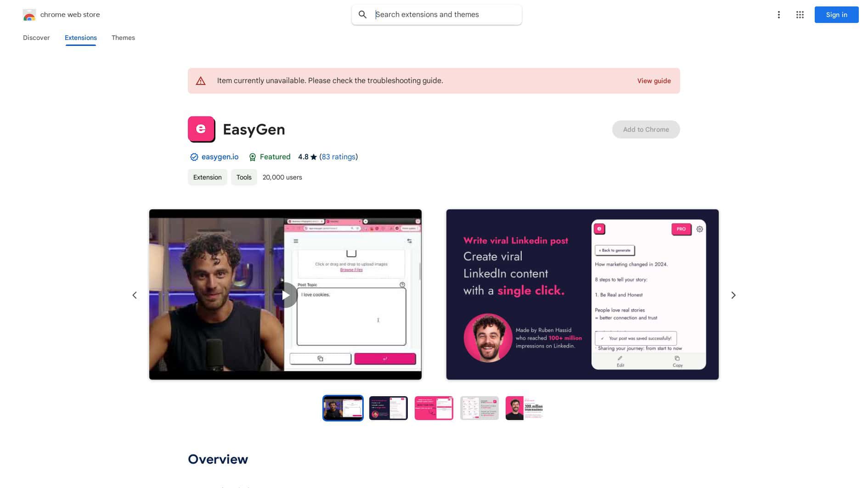View the 83 ratings
Viewport: 868px width, 488px height.
point(338,157)
